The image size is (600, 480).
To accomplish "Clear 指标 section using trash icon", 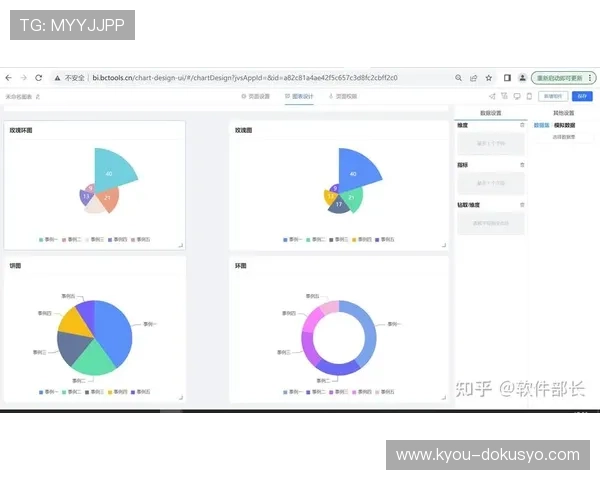I will coord(522,165).
